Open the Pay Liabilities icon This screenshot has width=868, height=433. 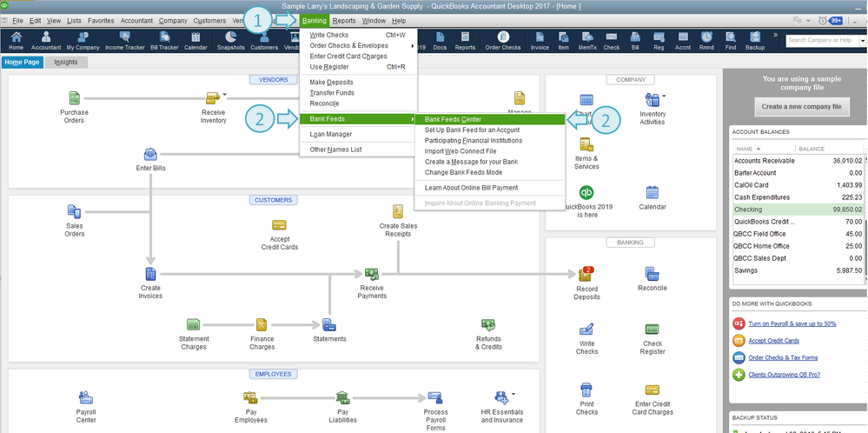[x=342, y=397]
